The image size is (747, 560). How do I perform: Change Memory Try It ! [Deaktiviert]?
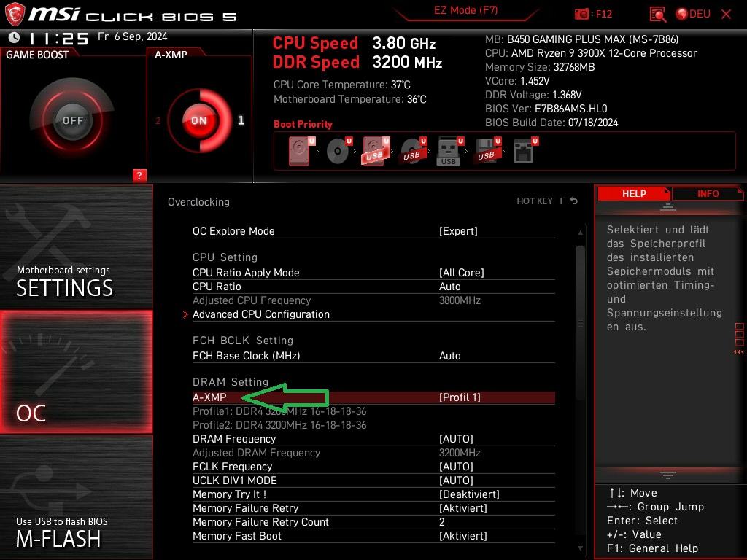373,494
